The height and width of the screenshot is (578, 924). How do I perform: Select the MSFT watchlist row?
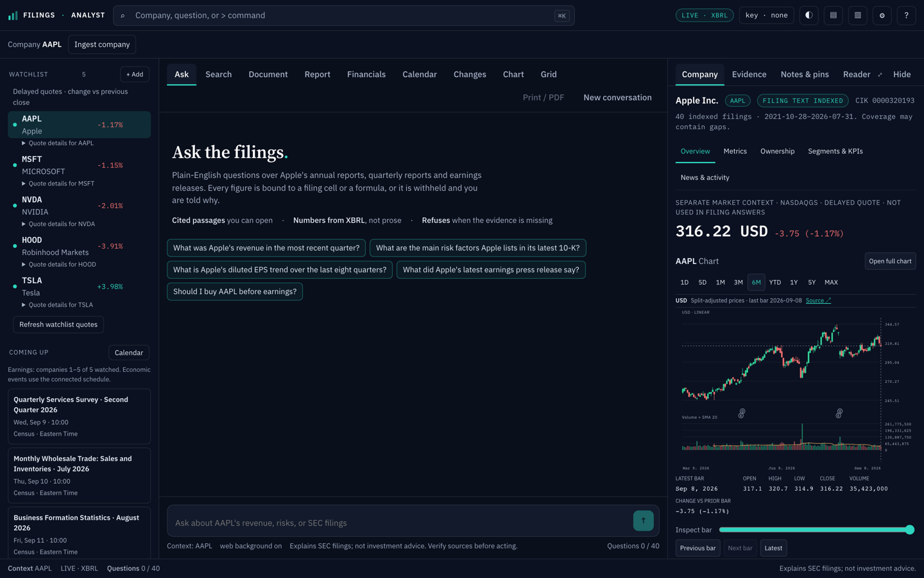(79, 165)
